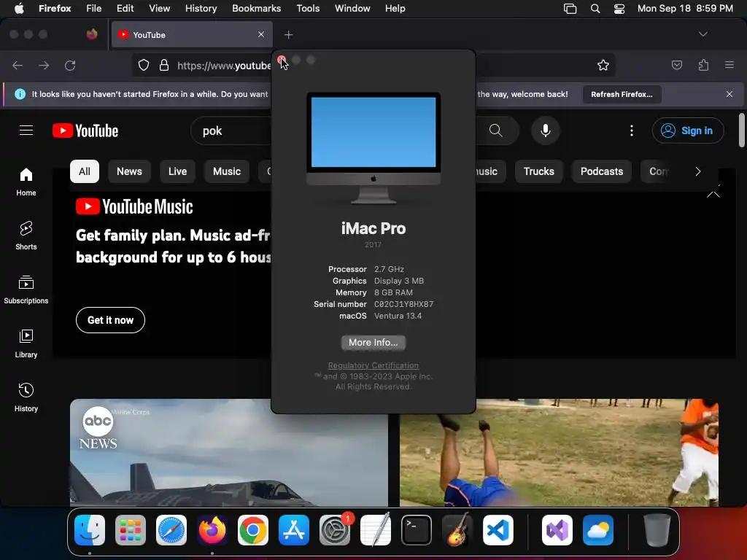This screenshot has width=747, height=560.
Task: Open the Apple menu
Action: (19, 9)
